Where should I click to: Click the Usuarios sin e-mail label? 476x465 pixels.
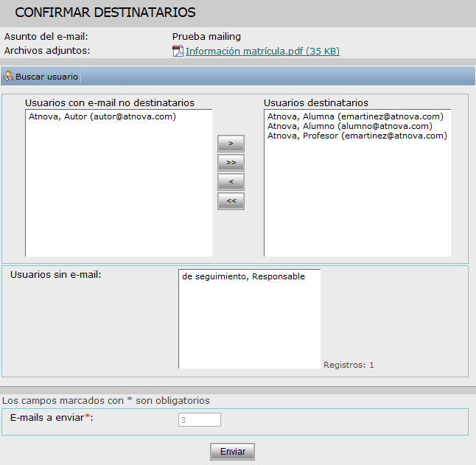pyautogui.click(x=56, y=274)
